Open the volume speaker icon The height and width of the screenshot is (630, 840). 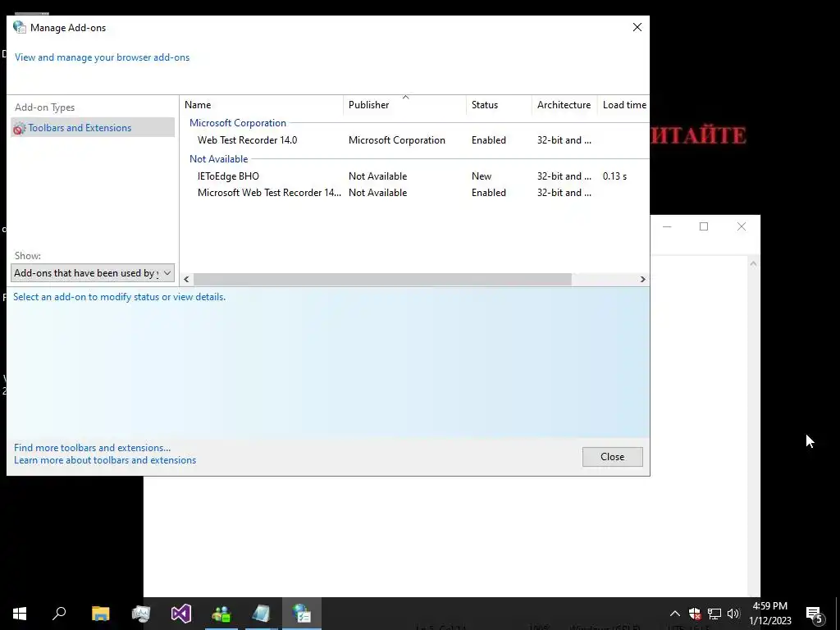pos(733,614)
